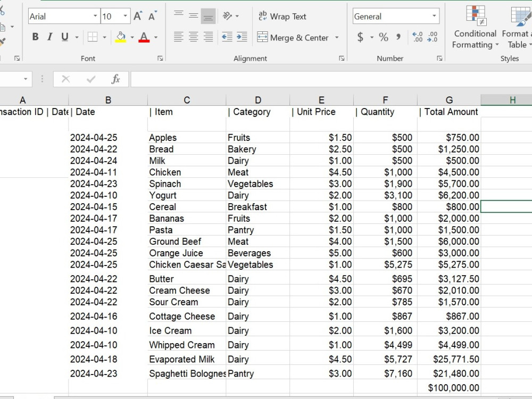Open Accounting format currency arrow
The height and width of the screenshot is (399, 532).
(x=372, y=37)
